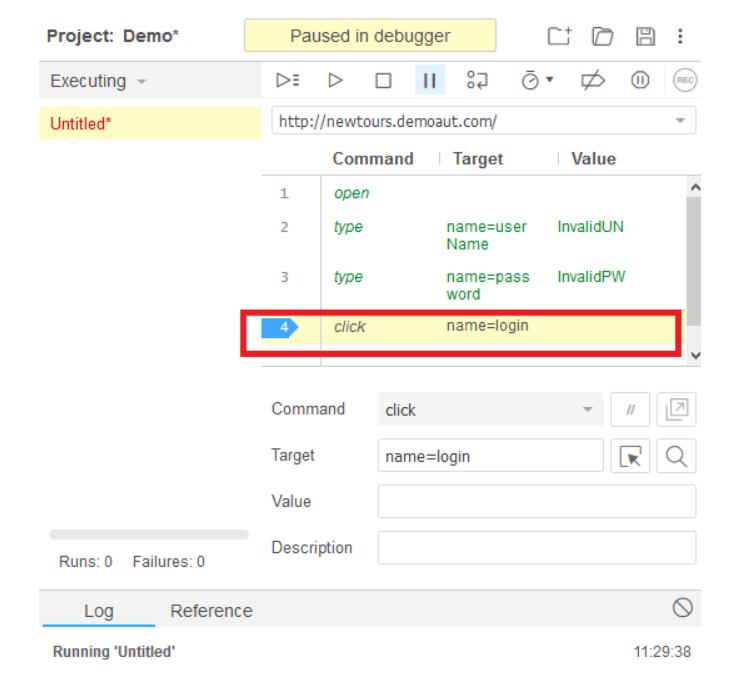Viewport: 735px width, 684px height.
Task: Toggle pause on exceptions
Action: (x=640, y=81)
